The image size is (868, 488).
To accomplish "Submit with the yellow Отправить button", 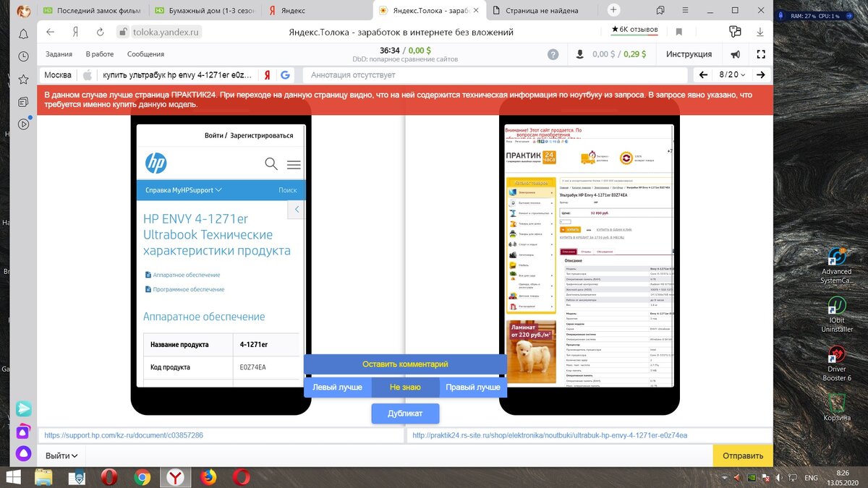I will click(743, 455).
